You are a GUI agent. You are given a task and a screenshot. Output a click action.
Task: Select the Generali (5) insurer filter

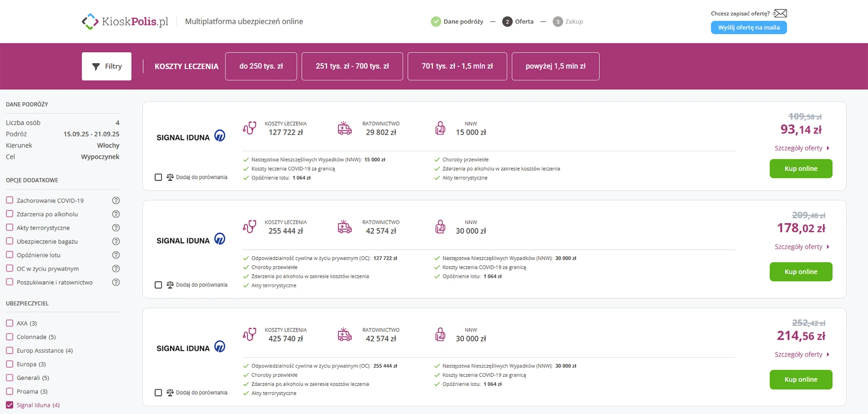tap(10, 377)
